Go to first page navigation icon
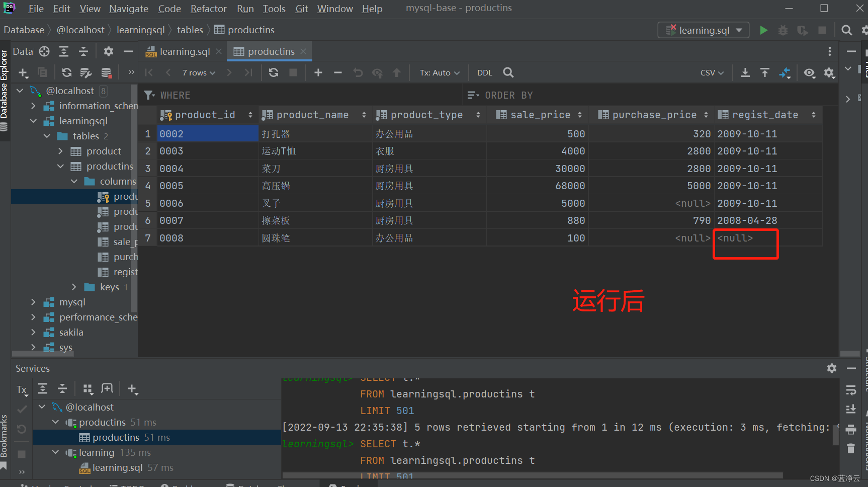 click(149, 72)
